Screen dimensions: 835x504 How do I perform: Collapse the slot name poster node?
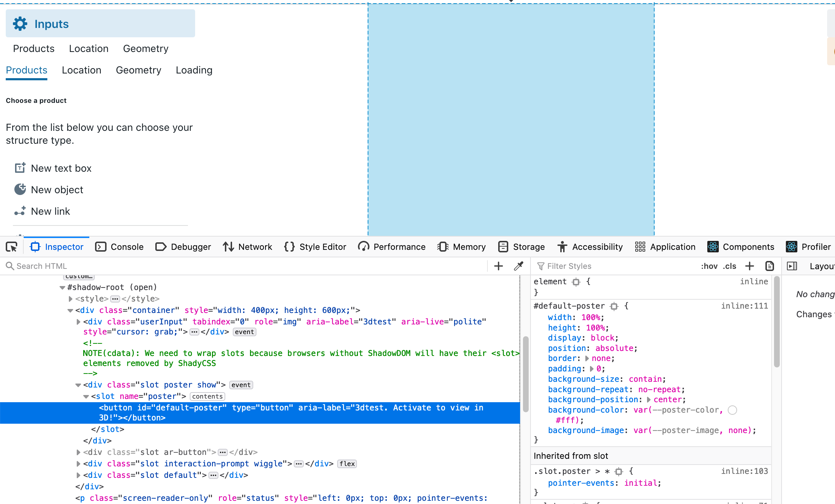pos(86,396)
